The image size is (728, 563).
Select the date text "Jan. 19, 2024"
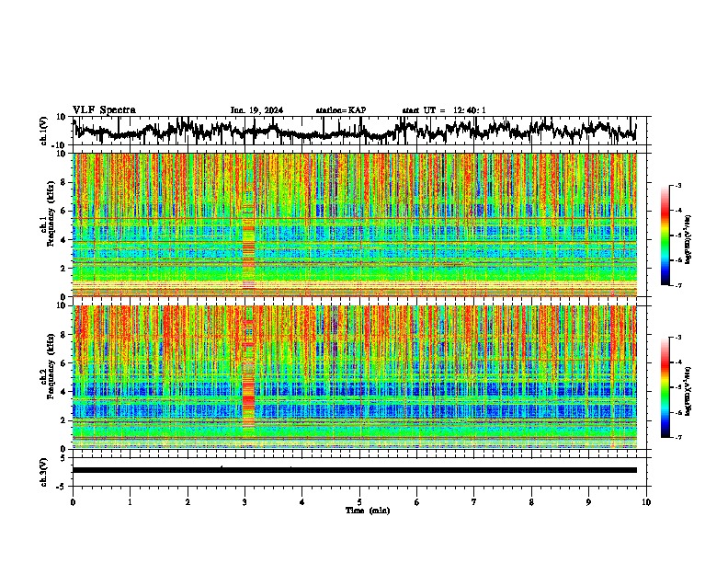(256, 110)
